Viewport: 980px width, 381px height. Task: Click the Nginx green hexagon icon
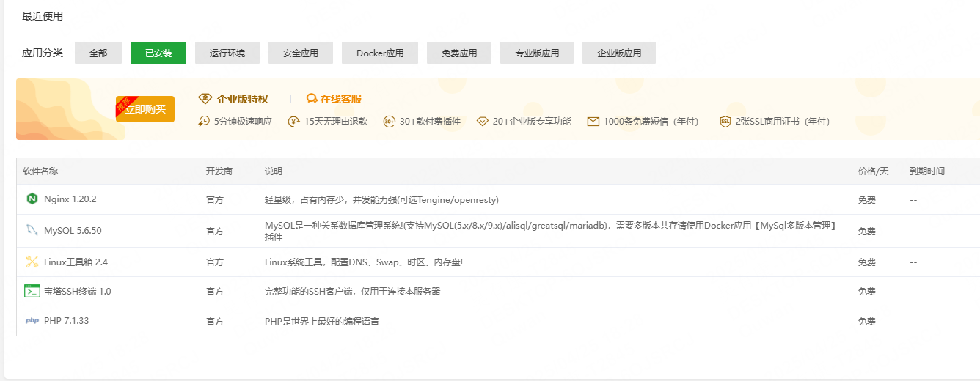[x=32, y=199]
